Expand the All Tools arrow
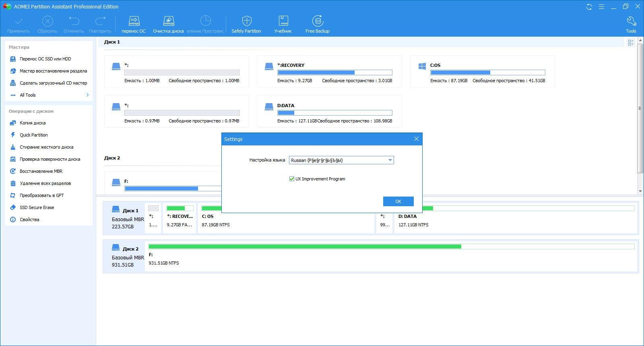This screenshot has width=644, height=346. coord(87,95)
